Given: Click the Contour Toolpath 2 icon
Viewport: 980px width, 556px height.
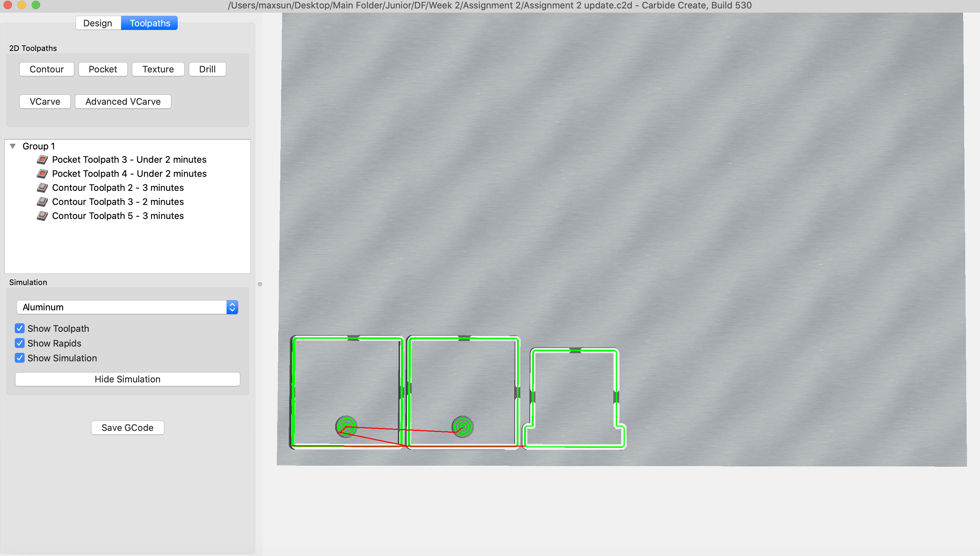Looking at the screenshot, I should [43, 188].
